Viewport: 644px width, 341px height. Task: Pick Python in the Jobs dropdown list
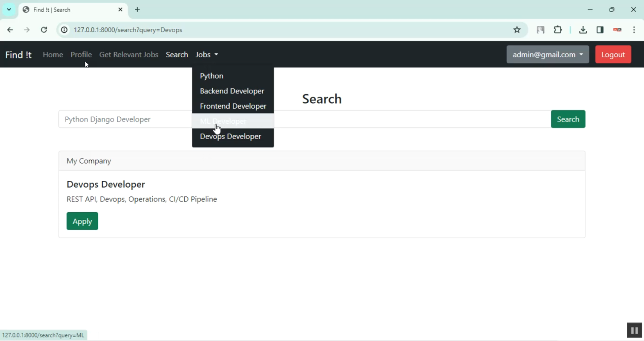click(x=212, y=76)
